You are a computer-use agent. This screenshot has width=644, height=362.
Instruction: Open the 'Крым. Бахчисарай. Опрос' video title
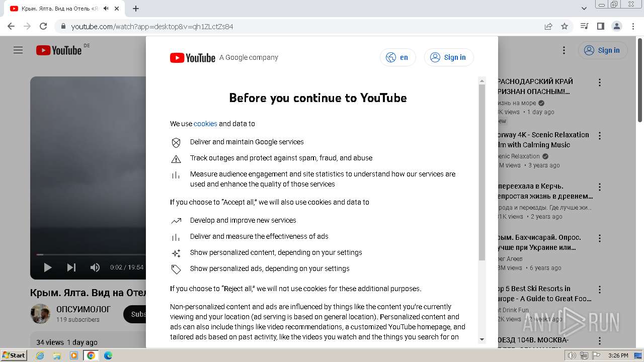click(539, 242)
